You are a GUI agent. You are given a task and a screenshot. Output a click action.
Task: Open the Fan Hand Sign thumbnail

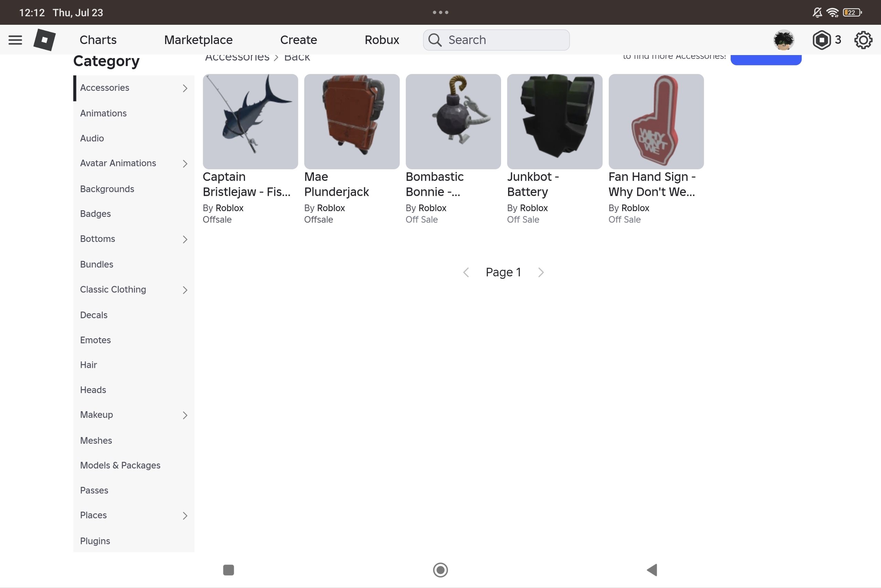[656, 121]
